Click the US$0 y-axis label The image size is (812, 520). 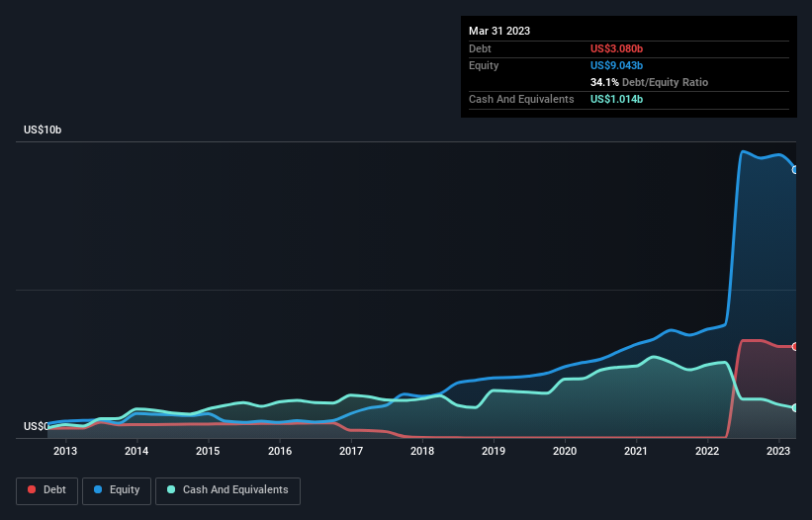[37, 426]
